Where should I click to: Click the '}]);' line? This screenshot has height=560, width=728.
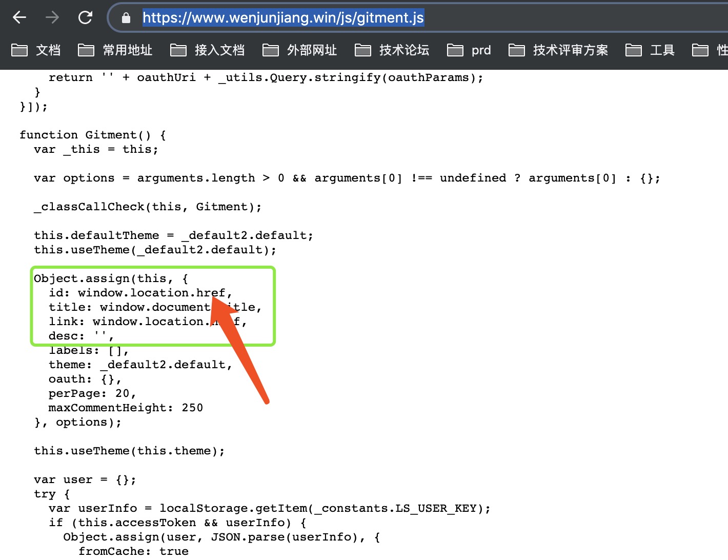pos(34,106)
